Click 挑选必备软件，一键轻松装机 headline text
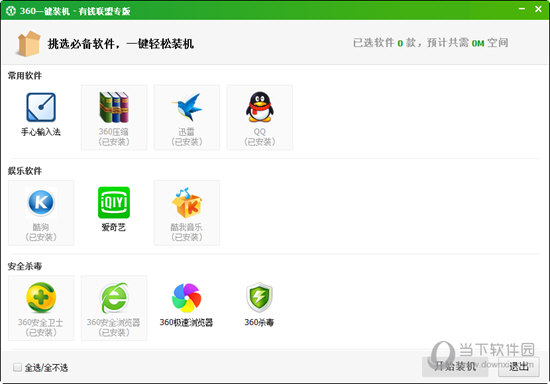 click(x=121, y=44)
